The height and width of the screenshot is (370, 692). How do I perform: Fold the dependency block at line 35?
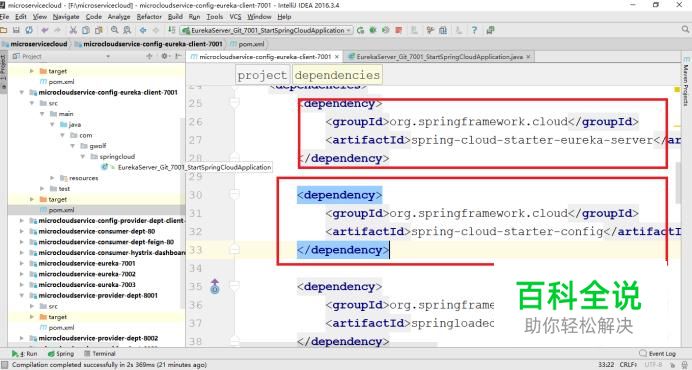pos(235,287)
